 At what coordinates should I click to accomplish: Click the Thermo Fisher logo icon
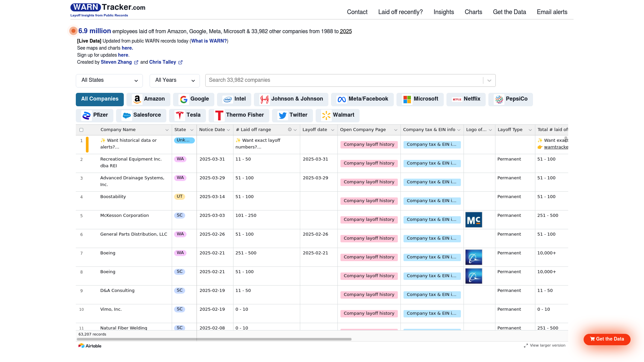[x=219, y=115]
